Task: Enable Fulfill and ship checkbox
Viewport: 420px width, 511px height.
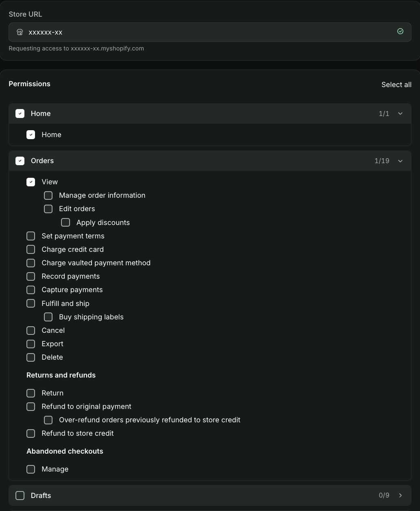Action: (31, 304)
